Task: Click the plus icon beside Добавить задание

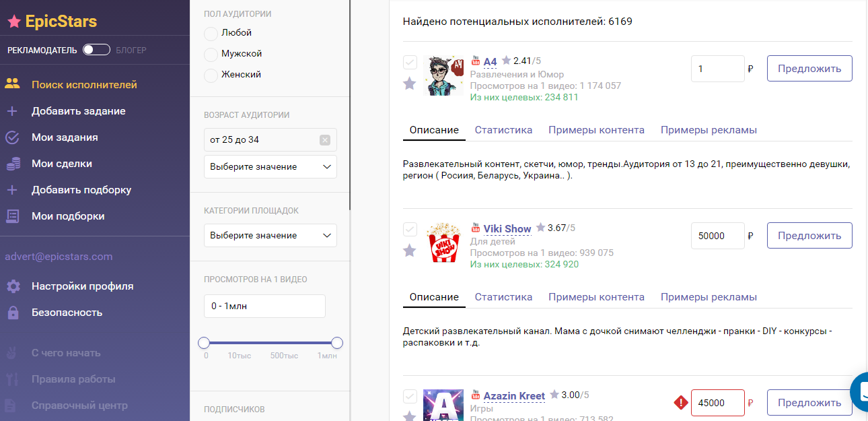Action: [12, 111]
